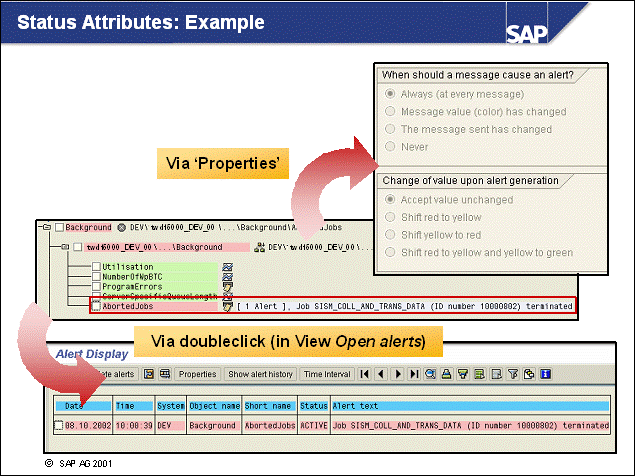Open Show alert history
The height and width of the screenshot is (476, 635).
coord(260,374)
